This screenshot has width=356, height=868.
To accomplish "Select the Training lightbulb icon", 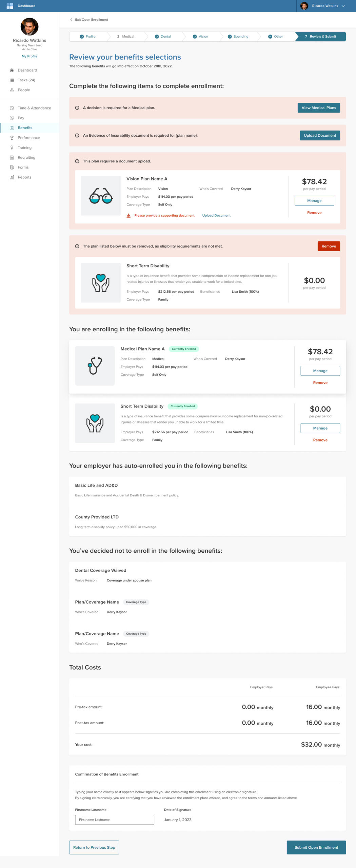I will coord(12,147).
